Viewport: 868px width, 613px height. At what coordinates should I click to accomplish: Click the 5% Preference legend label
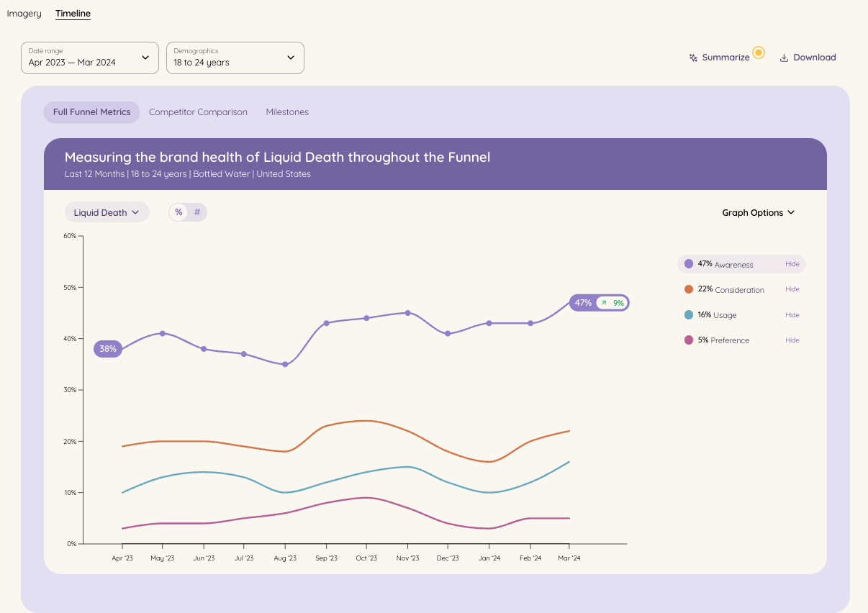coord(723,340)
